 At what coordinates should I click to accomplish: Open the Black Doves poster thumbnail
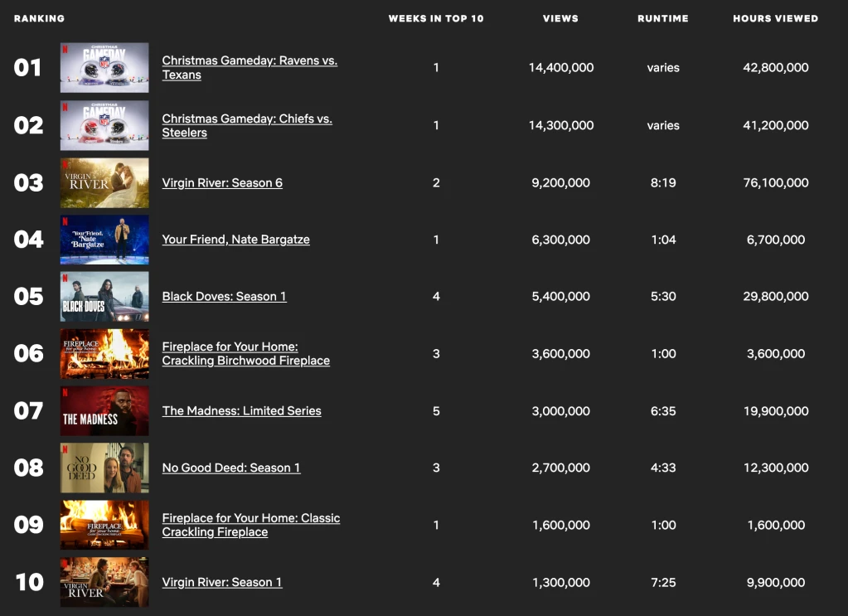(x=104, y=296)
